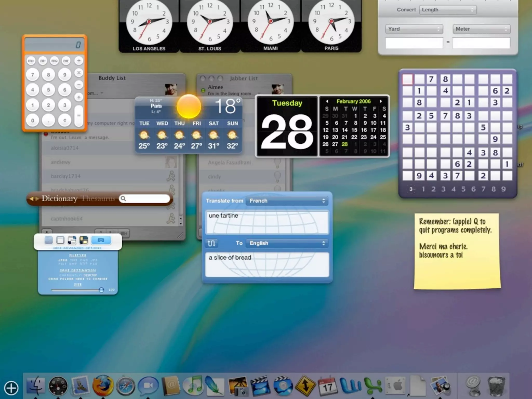The image size is (532, 399).
Task: Open iTunes from the dock
Action: [192, 386]
